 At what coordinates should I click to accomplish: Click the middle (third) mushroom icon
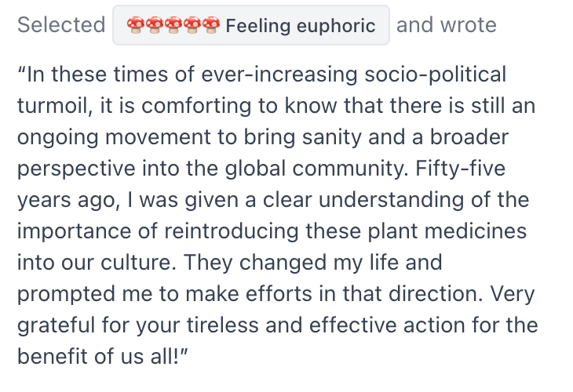(172, 25)
